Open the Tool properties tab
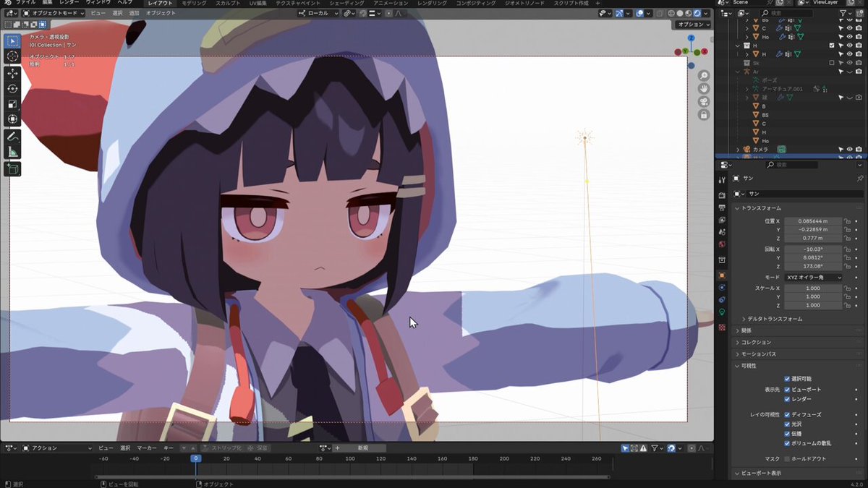Viewport: 868px width, 488px height. (x=722, y=179)
